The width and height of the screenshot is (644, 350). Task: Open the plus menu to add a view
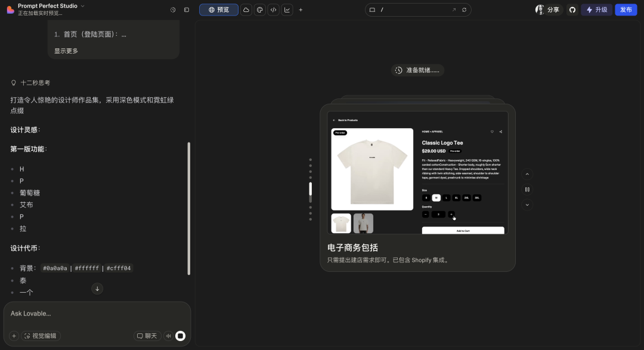301,10
